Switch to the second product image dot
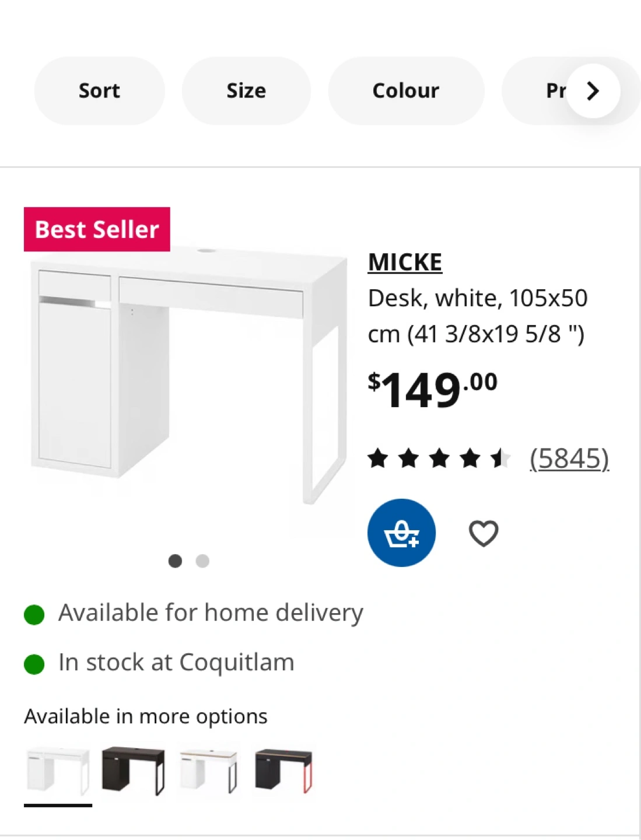This screenshot has width=641, height=840. point(202,561)
